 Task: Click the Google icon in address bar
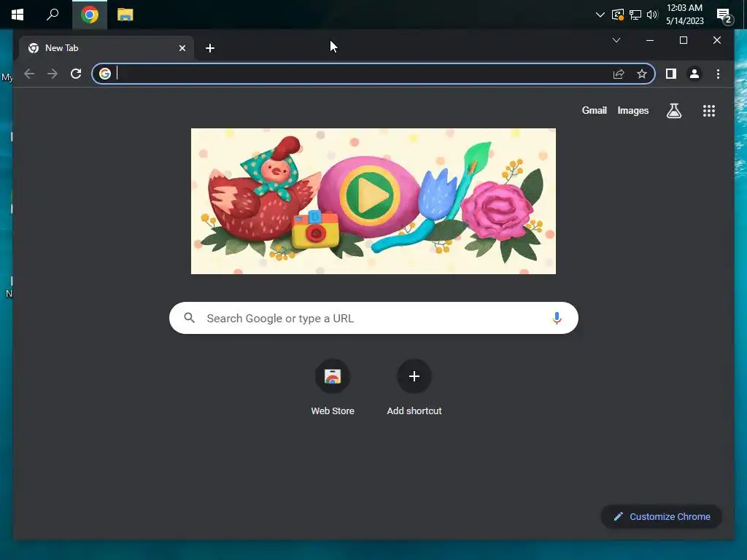click(x=105, y=74)
